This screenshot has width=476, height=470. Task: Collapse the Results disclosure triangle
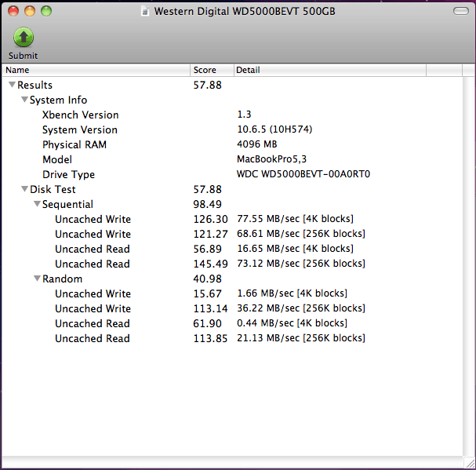point(12,85)
